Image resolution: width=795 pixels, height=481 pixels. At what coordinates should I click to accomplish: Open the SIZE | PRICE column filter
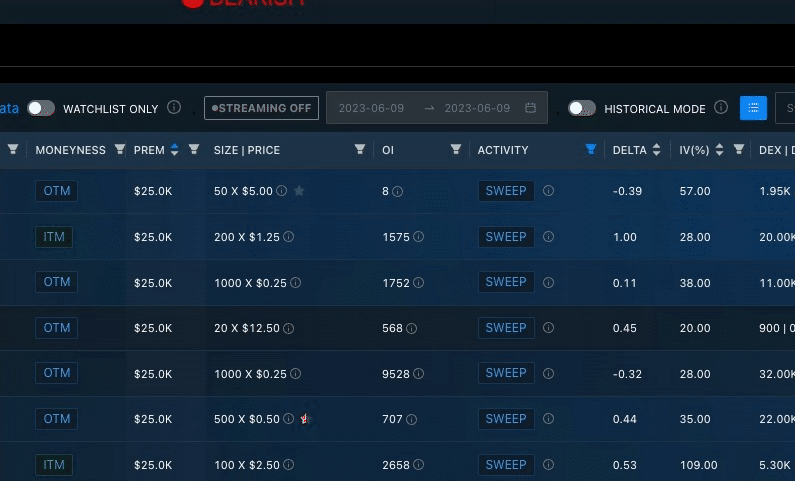click(x=360, y=150)
